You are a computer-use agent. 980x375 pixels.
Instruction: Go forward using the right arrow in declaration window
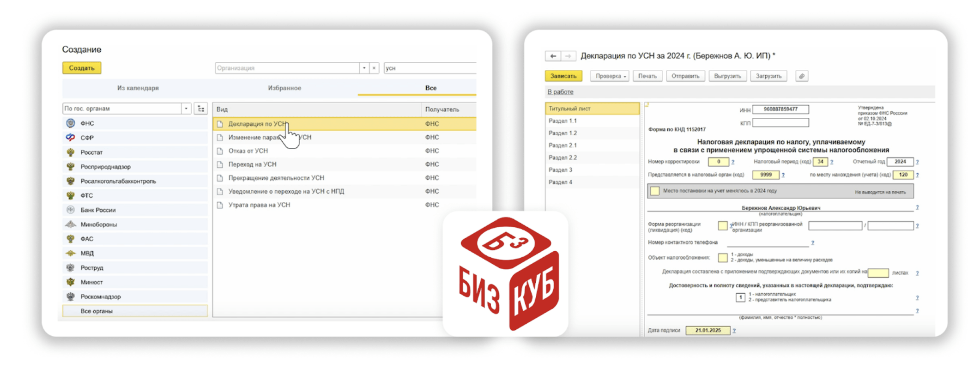[568, 56]
